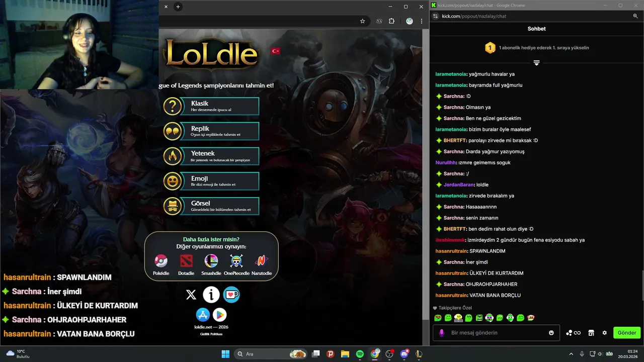
Task: Open chat settings gear icon
Action: pyautogui.click(x=604, y=333)
